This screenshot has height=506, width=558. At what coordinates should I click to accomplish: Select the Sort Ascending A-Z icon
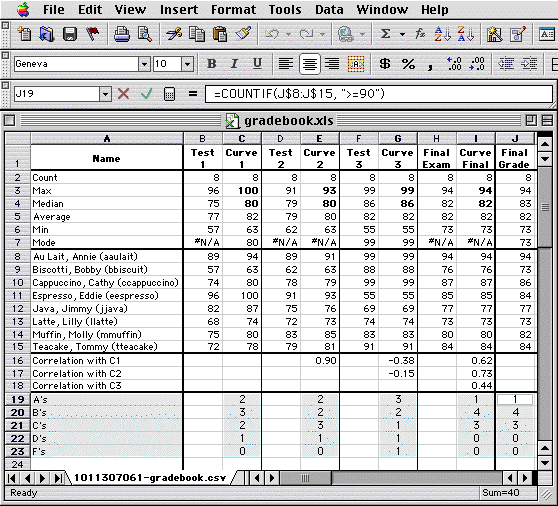pos(442,34)
